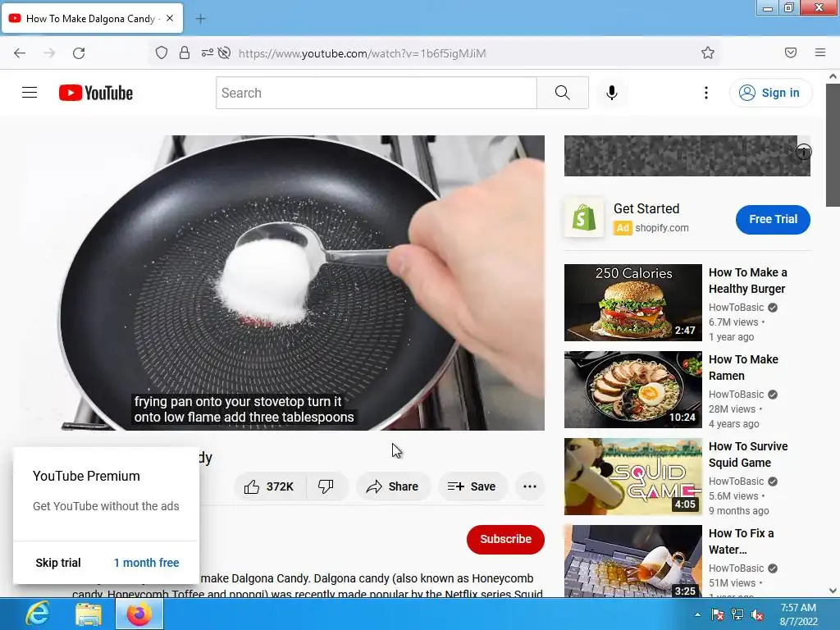Open more actions ellipsis below video
Viewport: 840px width, 630px height.
point(530,486)
